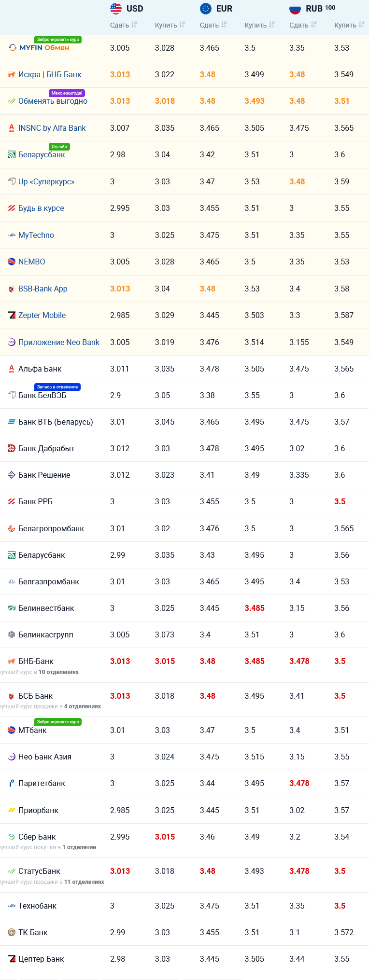
Task: Click Запись в отделение badge
Action: click(x=57, y=387)
